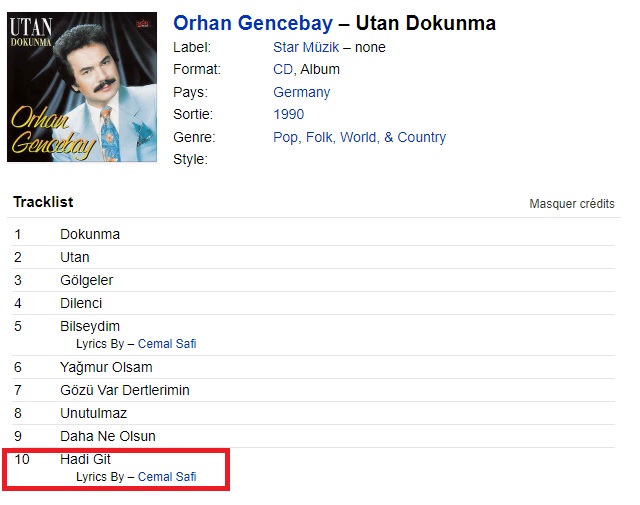
Task: Click the Gölgeler track title
Action: pos(86,280)
